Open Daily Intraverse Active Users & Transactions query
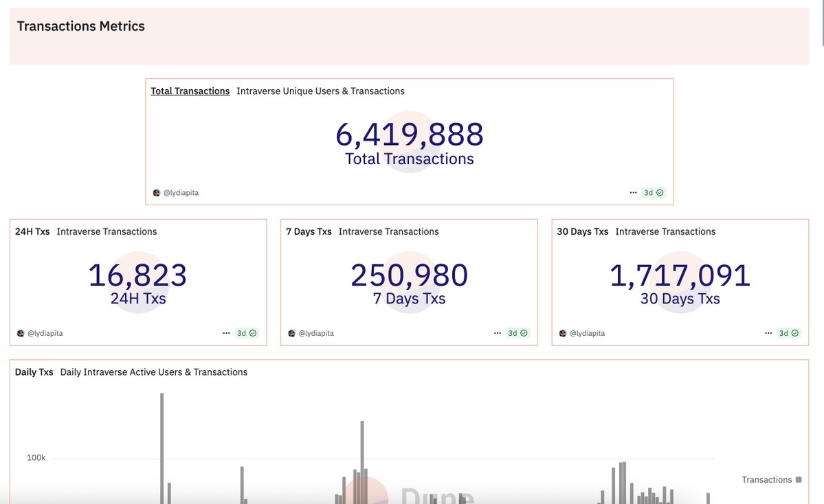 (x=153, y=372)
